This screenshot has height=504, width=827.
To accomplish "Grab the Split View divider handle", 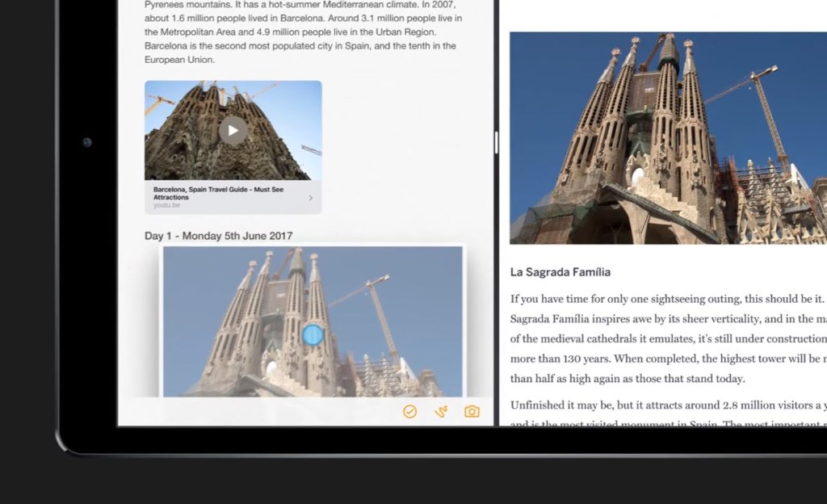I will pos(496,143).
